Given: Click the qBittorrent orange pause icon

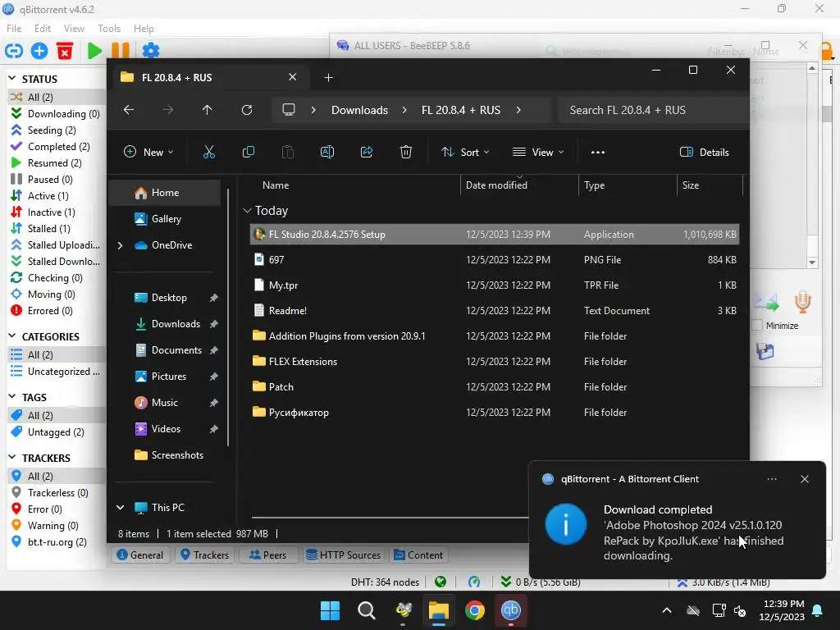Looking at the screenshot, I should [121, 50].
